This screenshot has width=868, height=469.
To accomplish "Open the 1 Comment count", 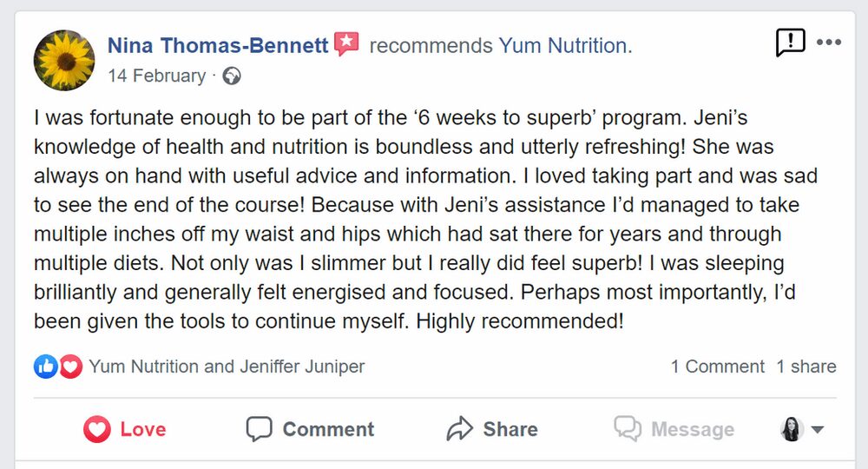I will (x=718, y=367).
